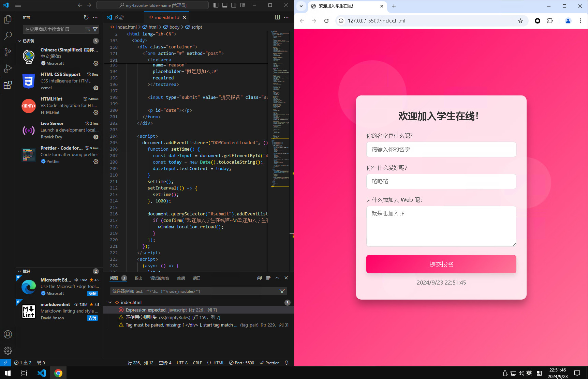The image size is (588, 379).
Task: Refresh the extensions list
Action: [x=86, y=17]
